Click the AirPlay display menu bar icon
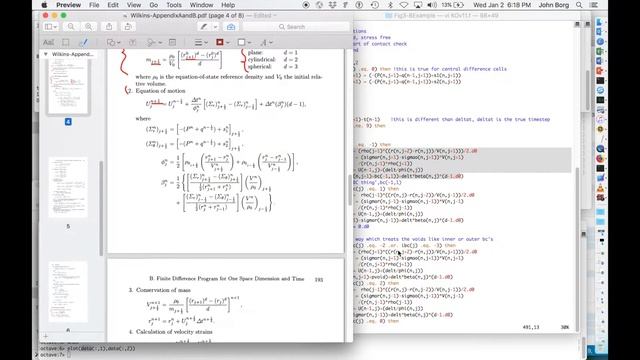The height and width of the screenshot is (360, 640). [418, 5]
